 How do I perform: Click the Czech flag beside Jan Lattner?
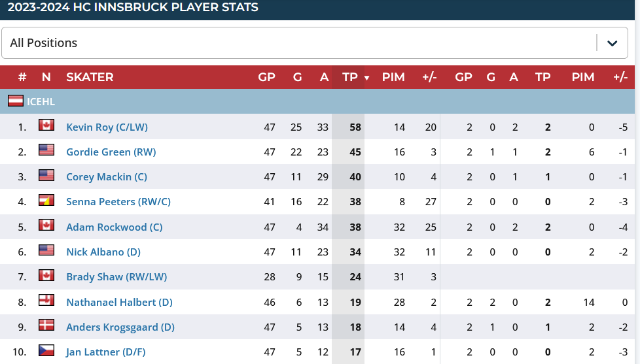[46, 350]
